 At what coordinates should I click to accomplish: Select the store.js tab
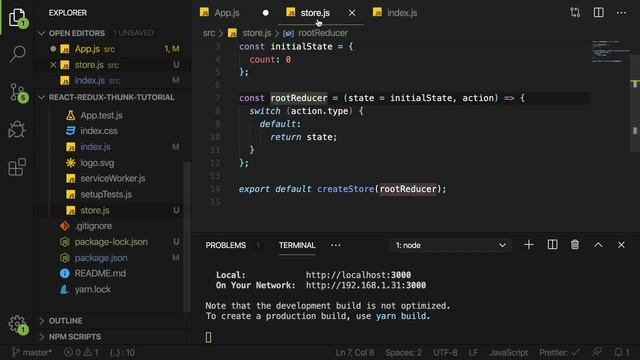pyautogui.click(x=315, y=13)
